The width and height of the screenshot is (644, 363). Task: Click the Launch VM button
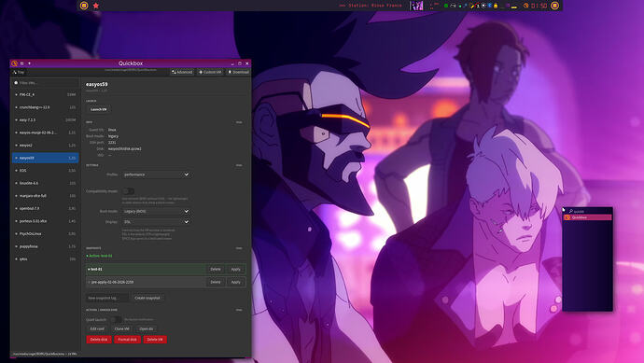pyautogui.click(x=99, y=109)
